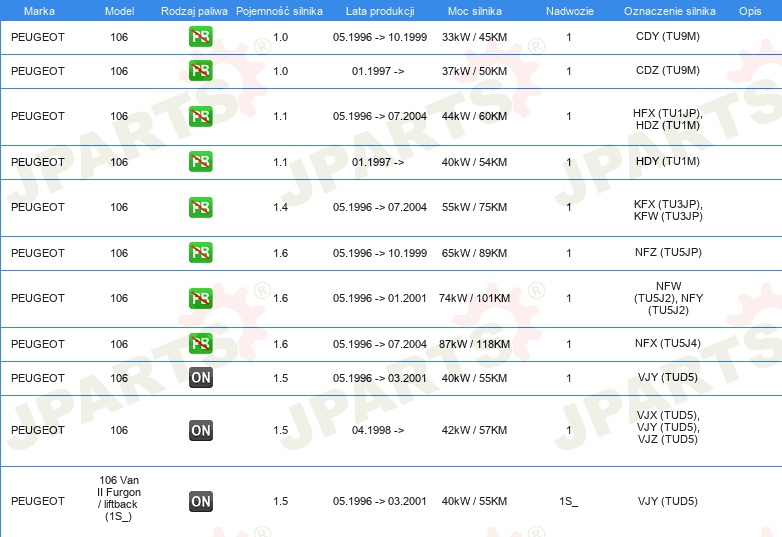
Task: Click the Marka column header
Action: click(39, 11)
